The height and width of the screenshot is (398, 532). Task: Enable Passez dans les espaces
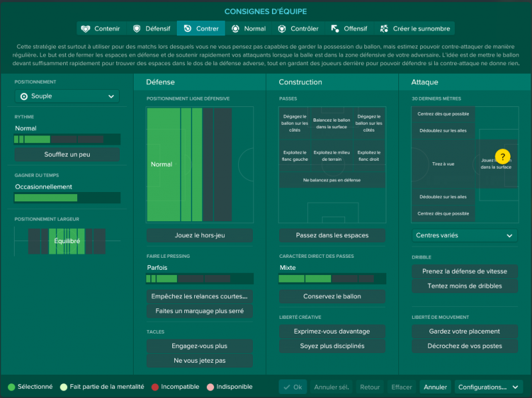332,235
